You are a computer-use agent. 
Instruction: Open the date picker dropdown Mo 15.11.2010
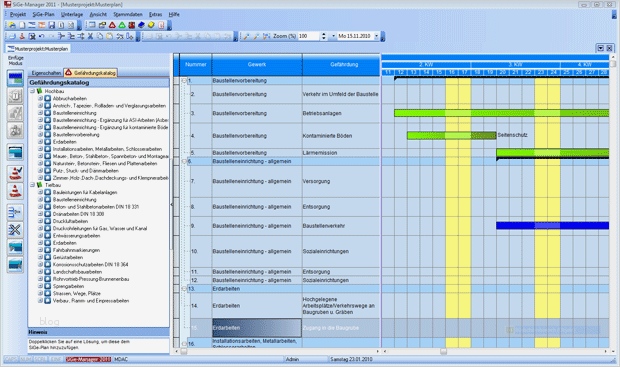[x=376, y=36]
